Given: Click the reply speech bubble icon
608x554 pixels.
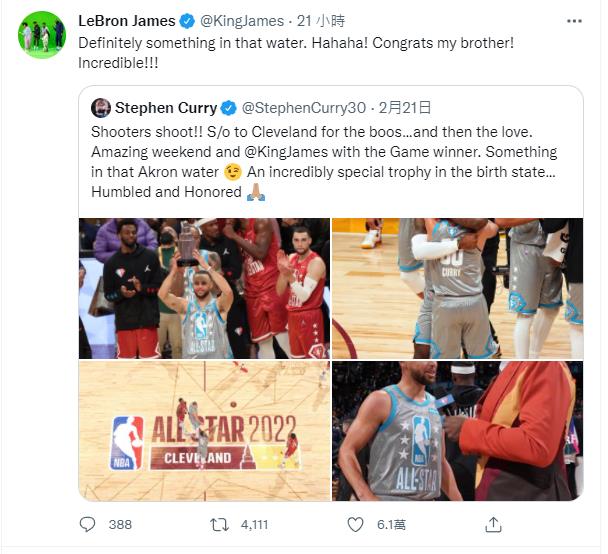Looking at the screenshot, I should point(88,524).
